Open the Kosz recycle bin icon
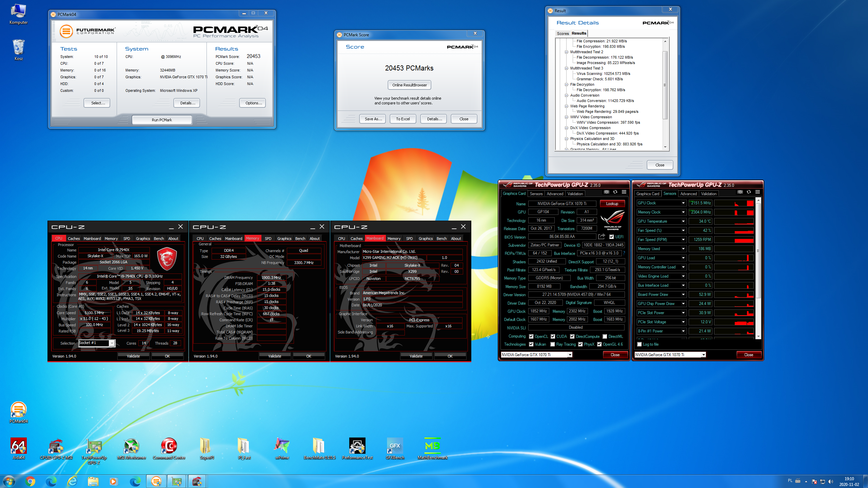 [18, 50]
